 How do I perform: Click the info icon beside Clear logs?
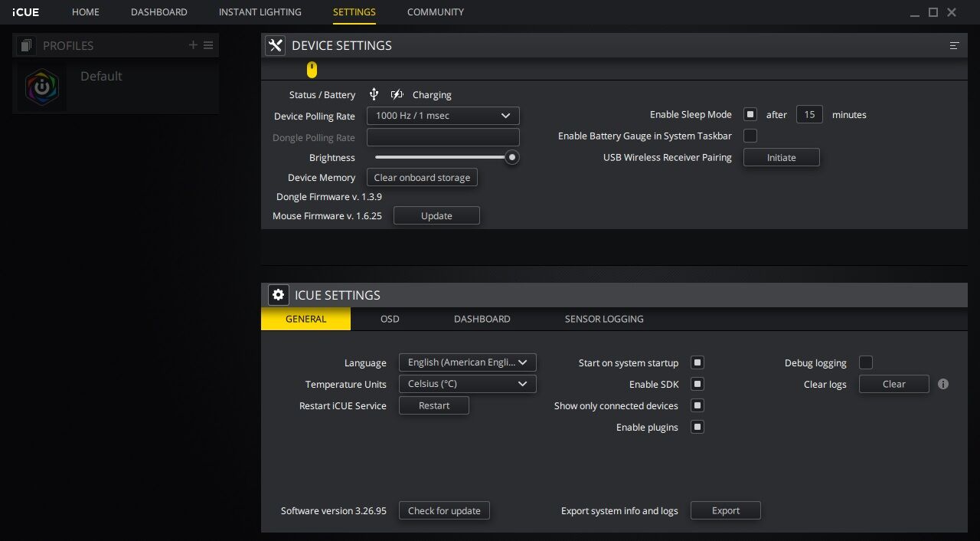click(x=943, y=384)
